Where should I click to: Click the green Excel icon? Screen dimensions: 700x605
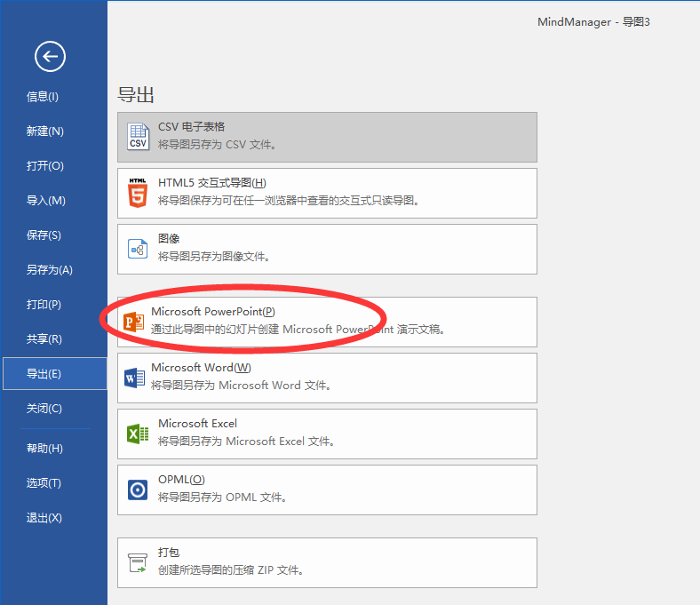coord(138,434)
